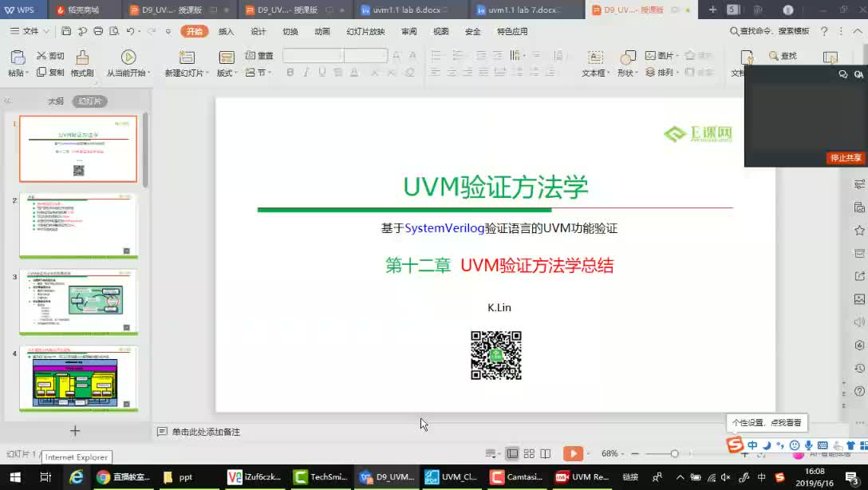Click the Picture (图片) insert icon

point(650,55)
